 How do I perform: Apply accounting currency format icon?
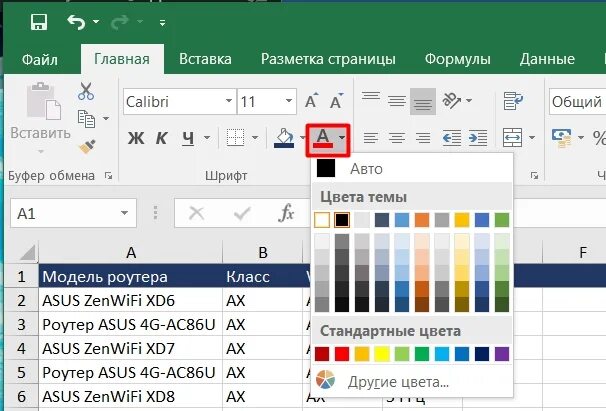[x=562, y=138]
